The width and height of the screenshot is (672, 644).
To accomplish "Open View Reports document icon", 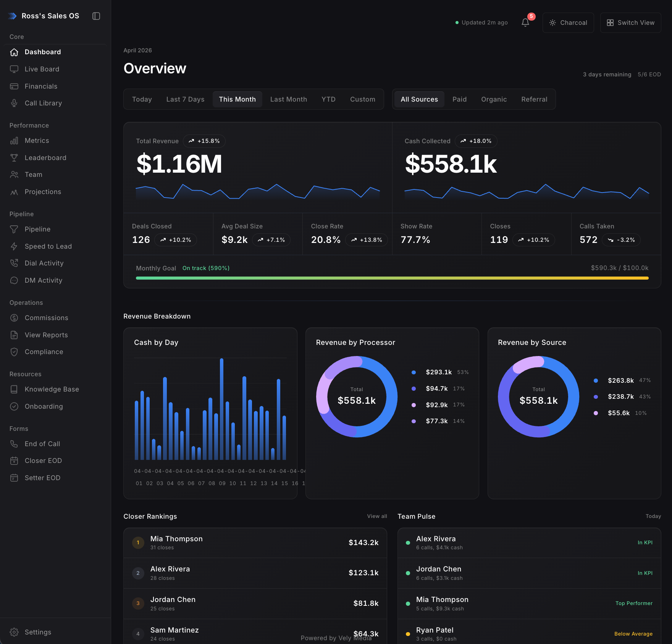I will pos(14,335).
